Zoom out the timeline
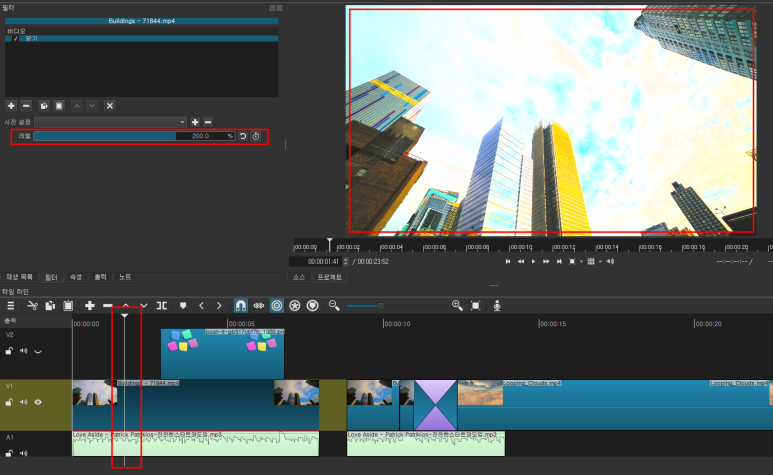The image size is (773, 475). click(x=334, y=306)
